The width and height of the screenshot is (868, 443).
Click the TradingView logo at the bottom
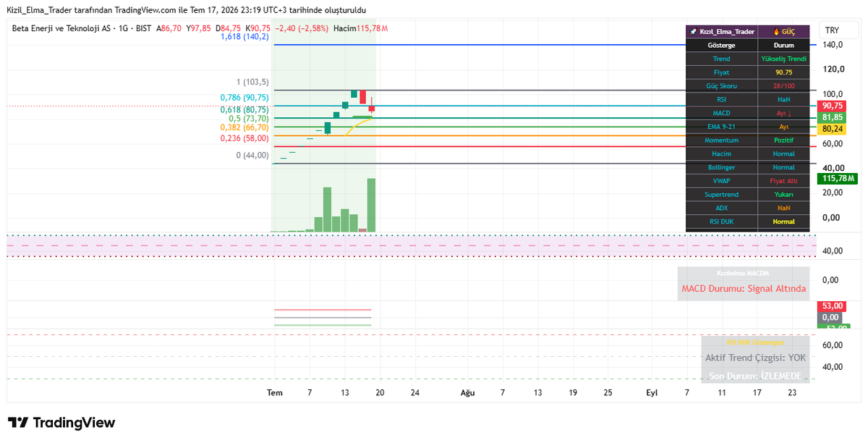pyautogui.click(x=61, y=423)
